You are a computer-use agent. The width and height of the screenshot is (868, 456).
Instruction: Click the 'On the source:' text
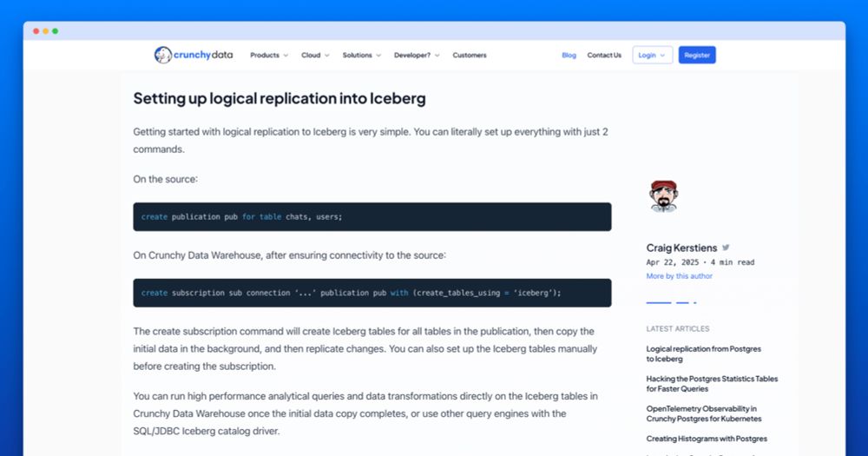point(165,179)
